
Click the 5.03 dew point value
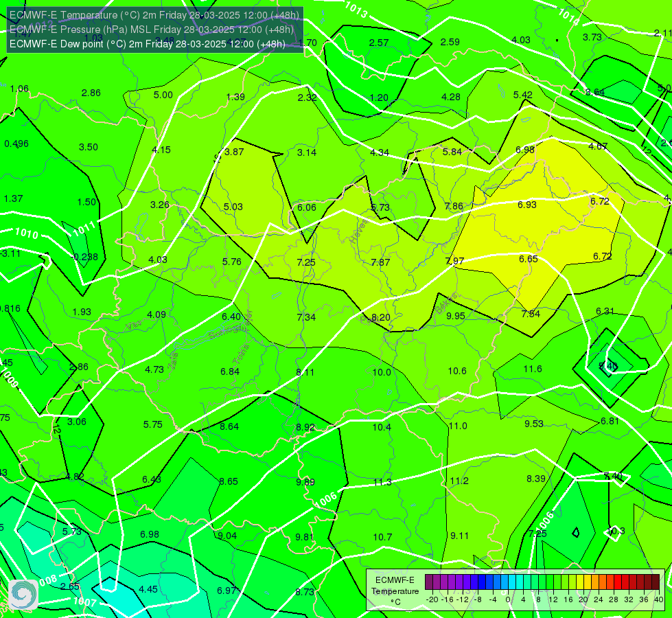[233, 207]
